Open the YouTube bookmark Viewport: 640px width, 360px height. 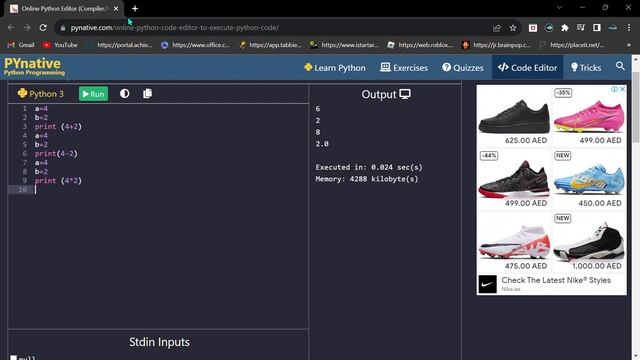[60, 45]
